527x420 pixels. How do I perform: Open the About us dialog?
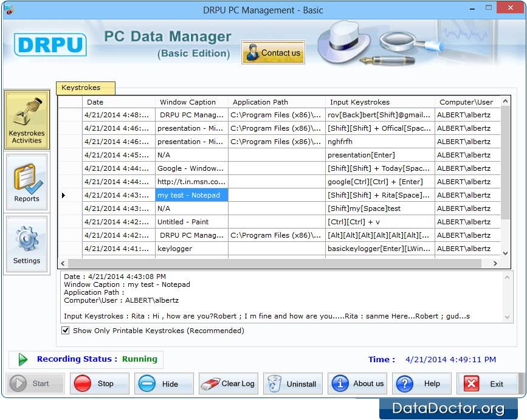pyautogui.click(x=357, y=384)
